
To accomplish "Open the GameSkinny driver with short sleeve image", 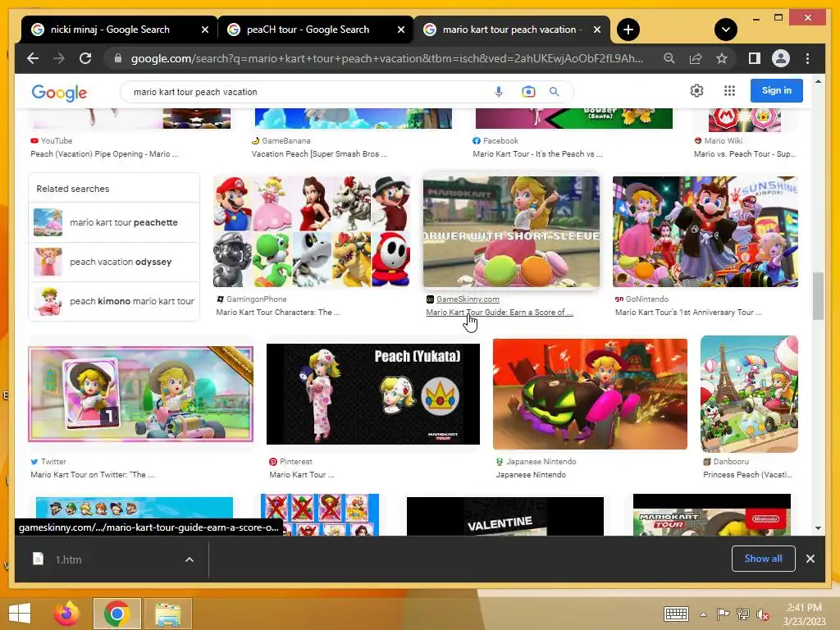I will pyautogui.click(x=511, y=231).
